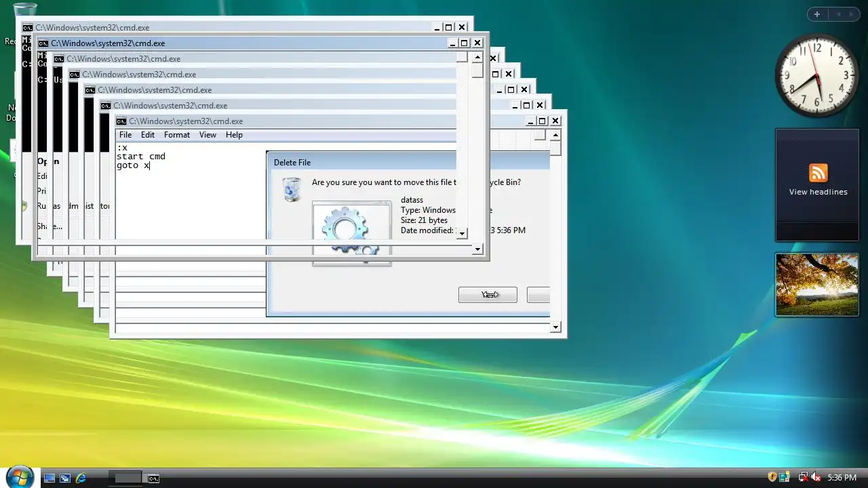Launch Internet Explorer from quick launch
Image resolution: width=868 pixels, height=488 pixels.
pyautogui.click(x=81, y=478)
